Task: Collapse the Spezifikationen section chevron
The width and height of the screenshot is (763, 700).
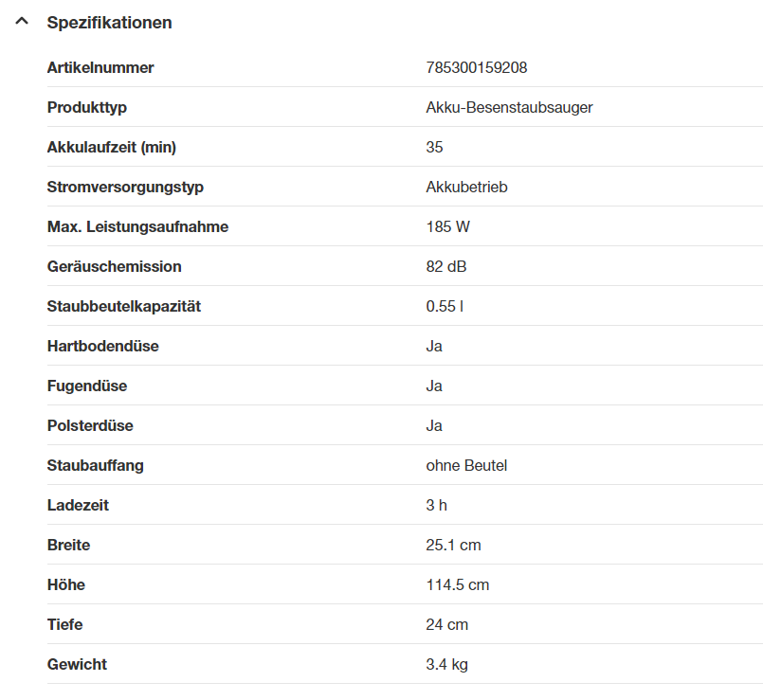Action: click(22, 22)
